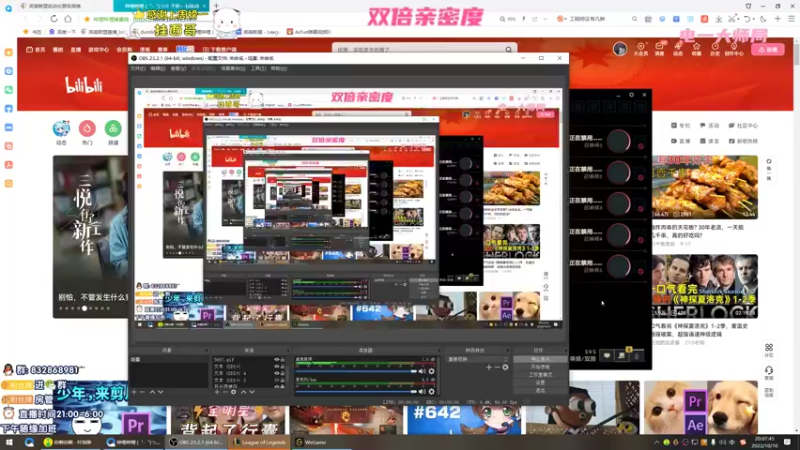800x450 pixels.
Task: Open user avatar on bilibili header
Action: tap(620, 49)
